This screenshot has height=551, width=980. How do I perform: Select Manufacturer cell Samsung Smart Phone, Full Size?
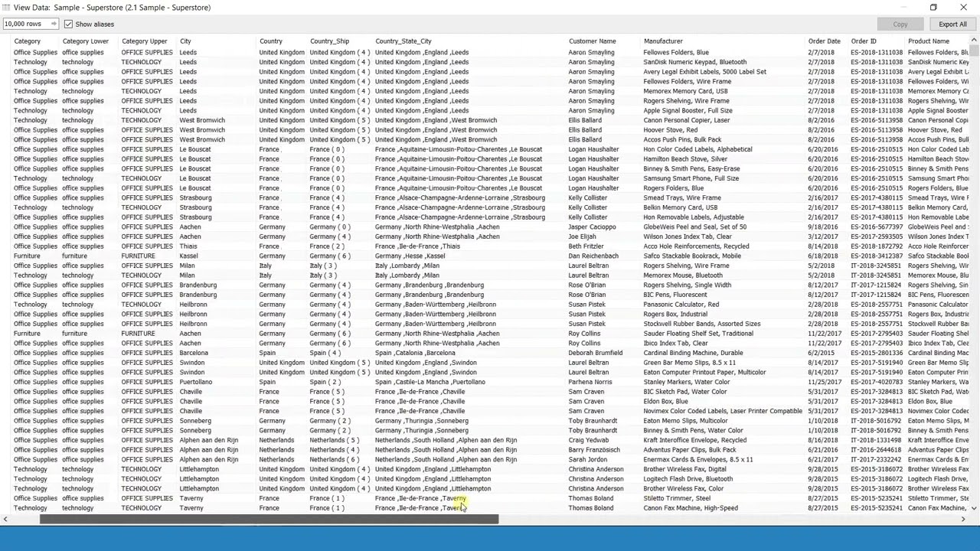coord(691,178)
